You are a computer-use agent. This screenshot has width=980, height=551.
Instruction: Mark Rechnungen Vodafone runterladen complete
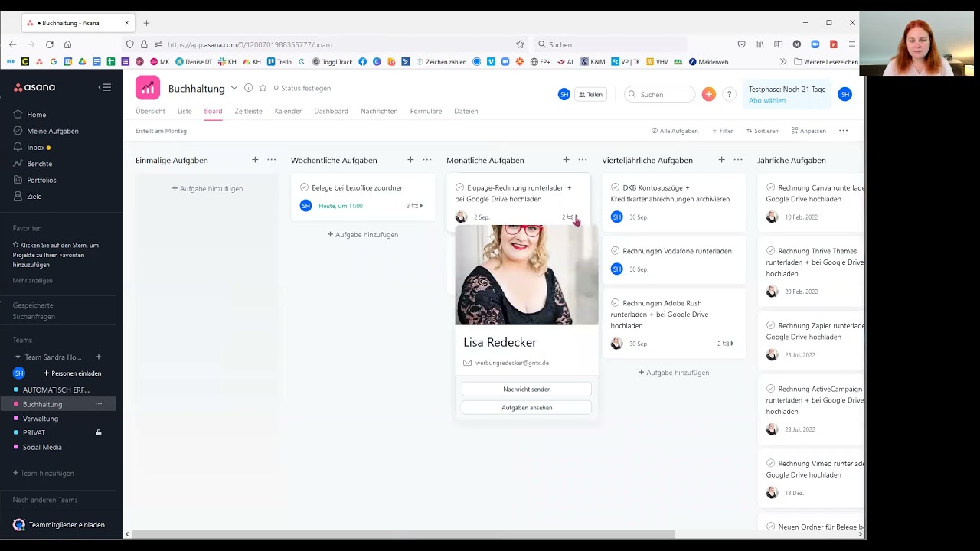click(x=615, y=251)
